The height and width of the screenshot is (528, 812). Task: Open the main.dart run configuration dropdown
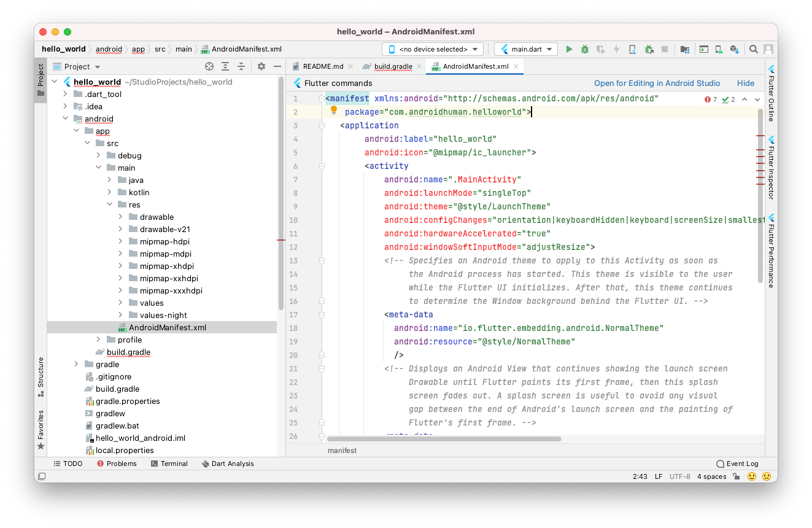(526, 49)
